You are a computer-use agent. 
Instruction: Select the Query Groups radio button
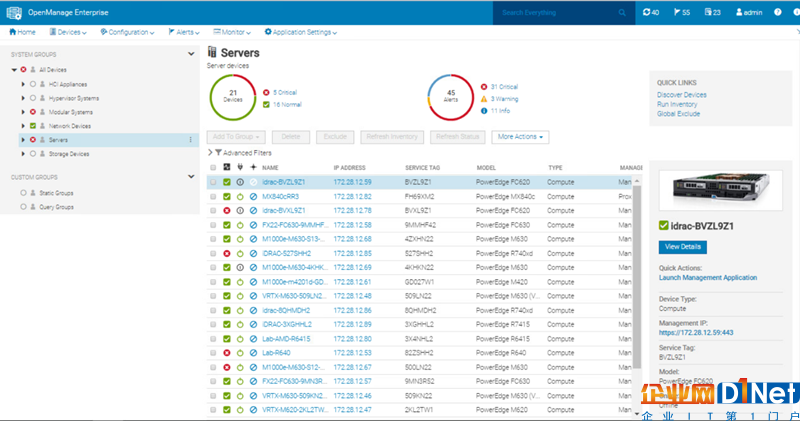tap(23, 207)
